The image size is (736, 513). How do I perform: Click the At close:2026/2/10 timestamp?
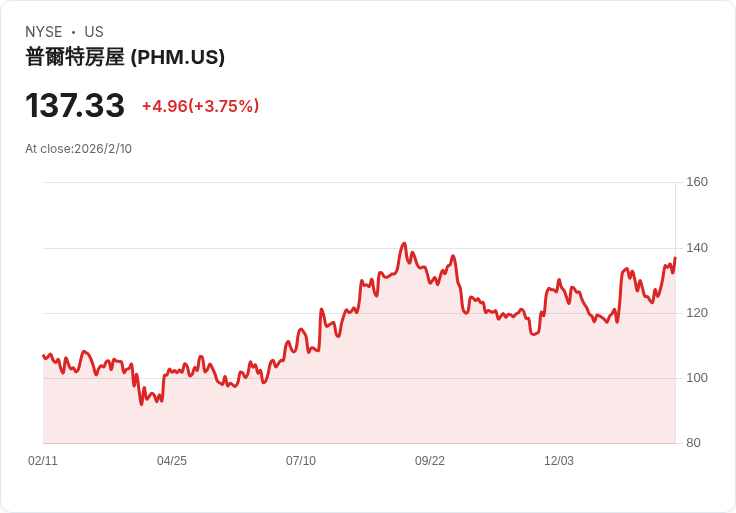[78, 149]
